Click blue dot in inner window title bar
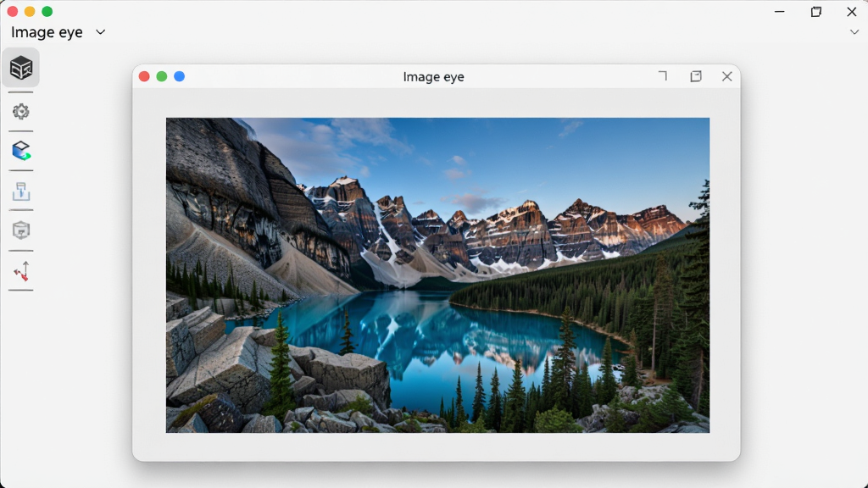 click(180, 76)
